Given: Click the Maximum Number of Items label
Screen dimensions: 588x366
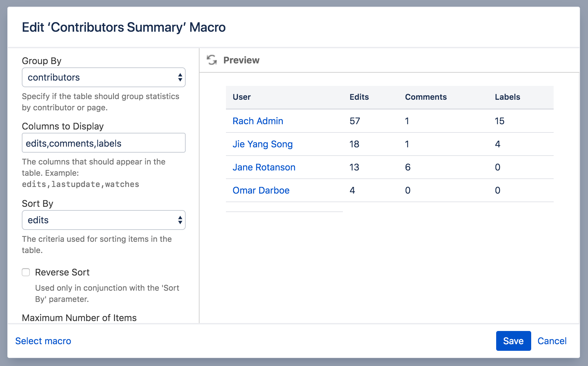Looking at the screenshot, I should [x=79, y=318].
